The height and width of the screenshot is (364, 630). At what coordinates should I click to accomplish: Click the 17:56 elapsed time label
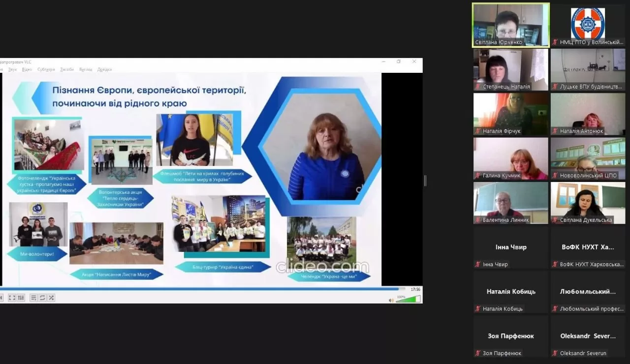click(x=415, y=289)
